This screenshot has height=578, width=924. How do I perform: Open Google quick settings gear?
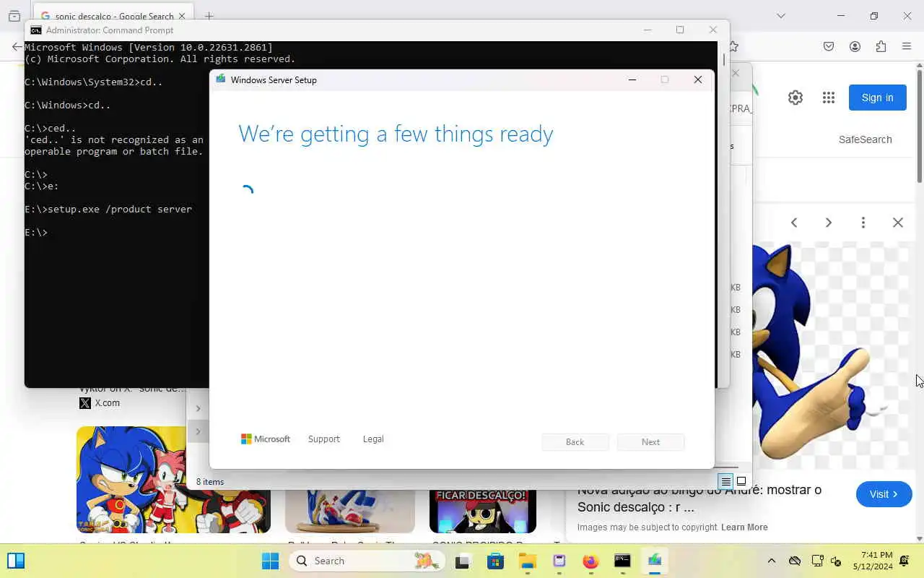pyautogui.click(x=796, y=98)
